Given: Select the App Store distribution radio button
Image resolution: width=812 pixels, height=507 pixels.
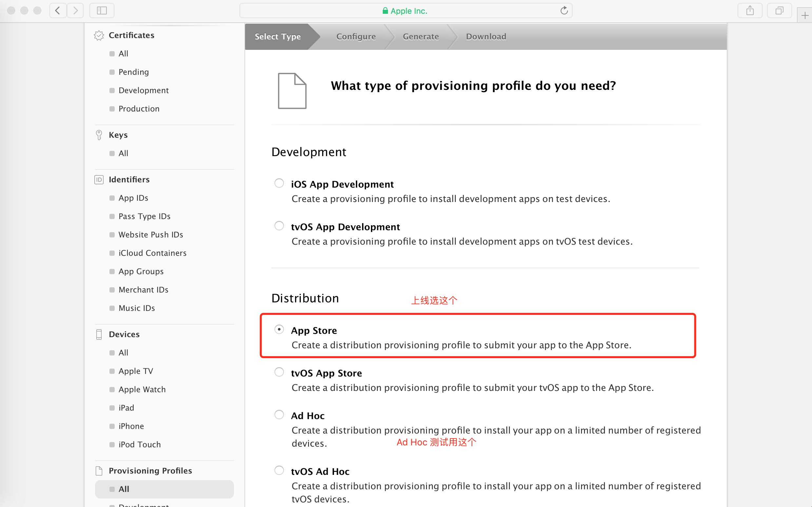Looking at the screenshot, I should (x=279, y=329).
